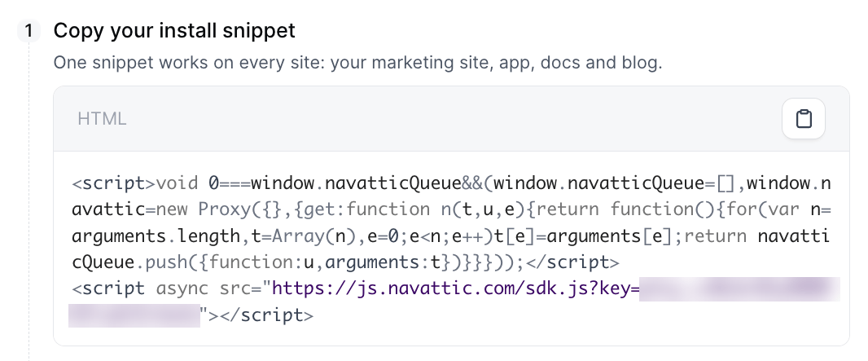Click code line starting 'avattic=new Proxy'
Image resolution: width=868 pixels, height=361 pixels.
coord(451,209)
